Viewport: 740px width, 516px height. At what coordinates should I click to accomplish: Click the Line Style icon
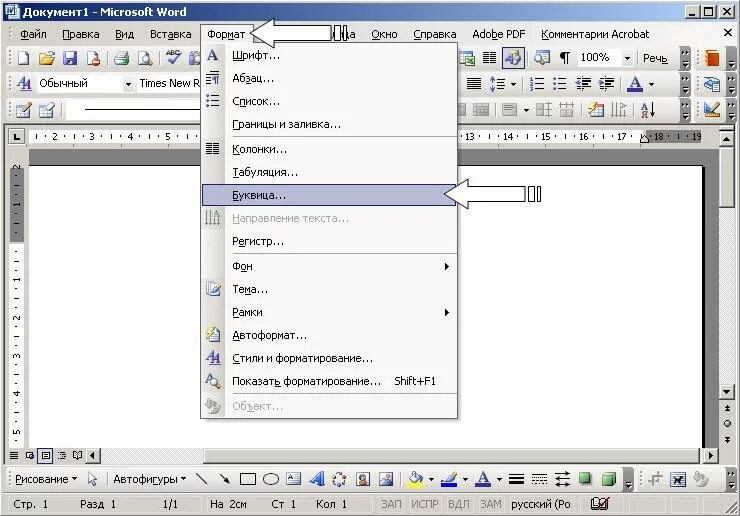pos(516,479)
